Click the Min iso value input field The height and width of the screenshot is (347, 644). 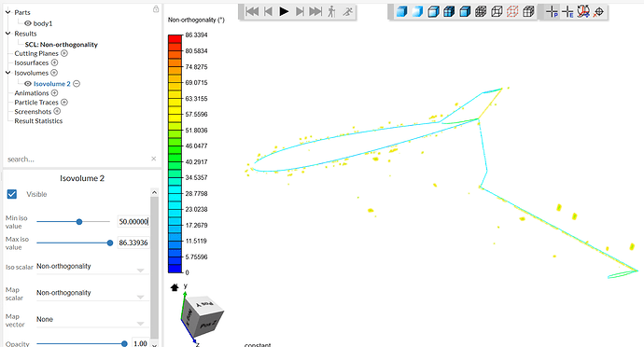pyautogui.click(x=133, y=222)
